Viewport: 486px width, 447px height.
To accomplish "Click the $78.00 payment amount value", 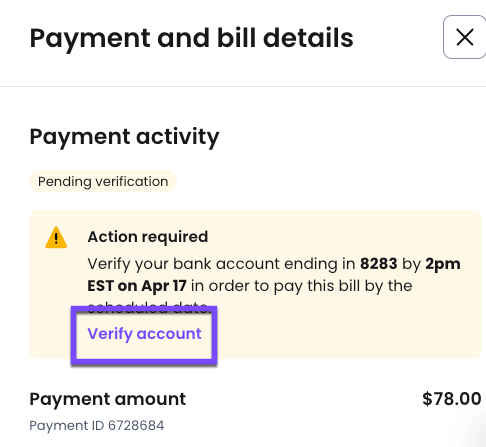I will 452,399.
